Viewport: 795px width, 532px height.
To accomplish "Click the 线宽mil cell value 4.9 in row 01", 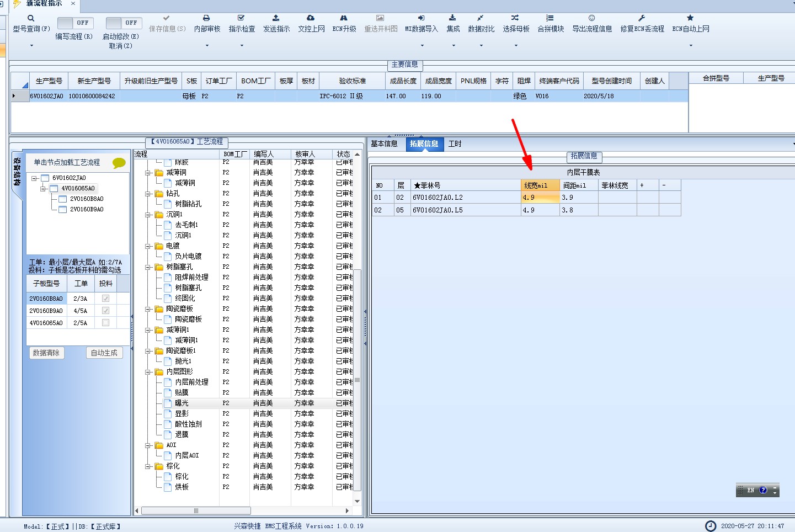I will pyautogui.click(x=540, y=197).
